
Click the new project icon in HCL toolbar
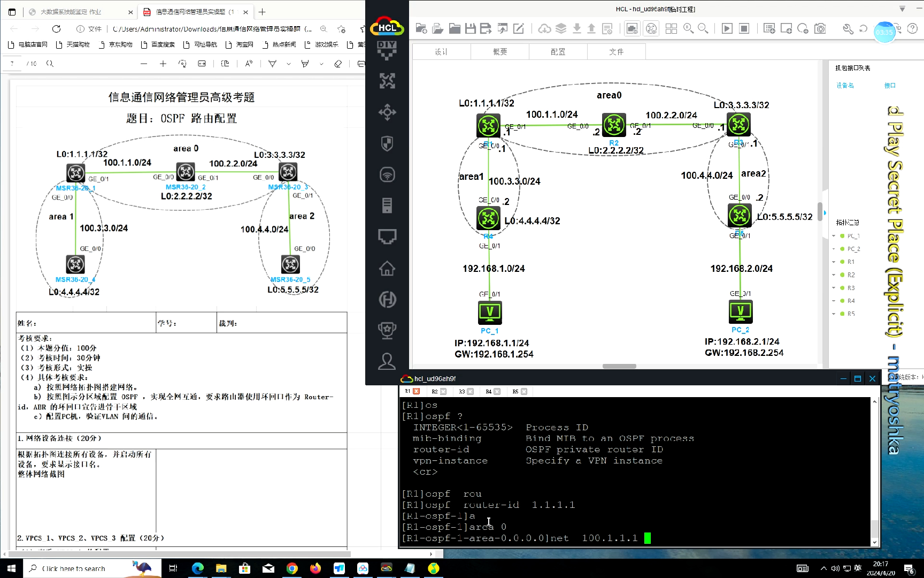pos(421,28)
